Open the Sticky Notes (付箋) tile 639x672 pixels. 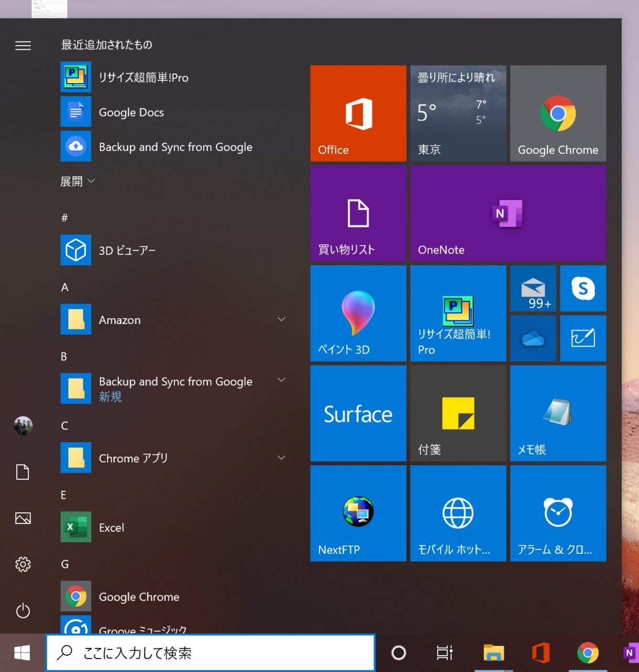(458, 413)
